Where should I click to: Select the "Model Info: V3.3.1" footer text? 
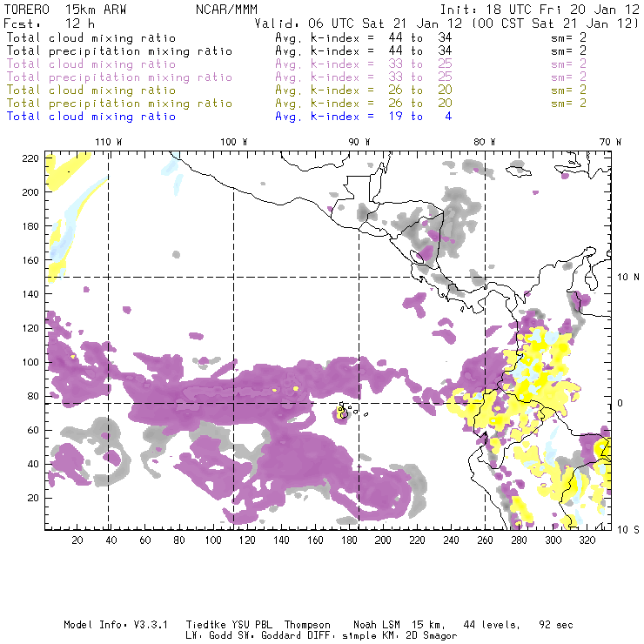tap(116, 625)
